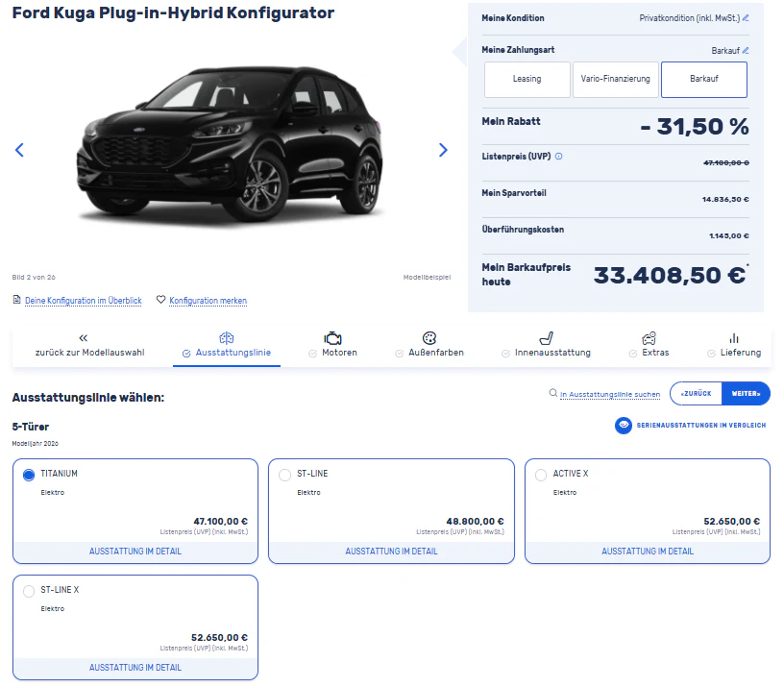Show the previous car image
This screenshot has height=687, width=784.
click(19, 150)
